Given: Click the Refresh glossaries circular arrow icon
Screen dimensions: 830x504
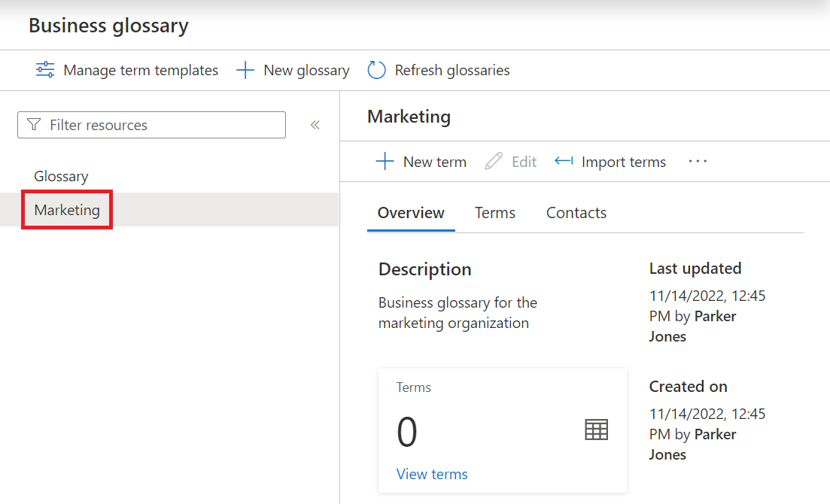Looking at the screenshot, I should pyautogui.click(x=376, y=70).
